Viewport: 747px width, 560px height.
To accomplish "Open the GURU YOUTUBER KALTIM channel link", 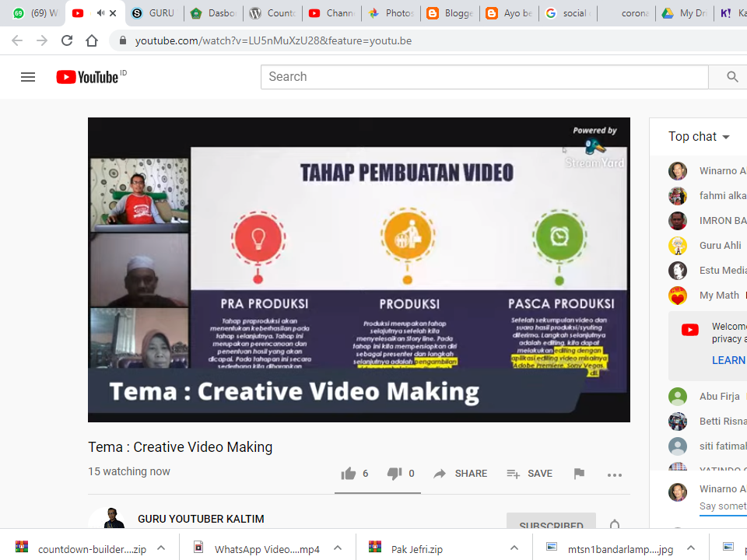I will tap(201, 519).
